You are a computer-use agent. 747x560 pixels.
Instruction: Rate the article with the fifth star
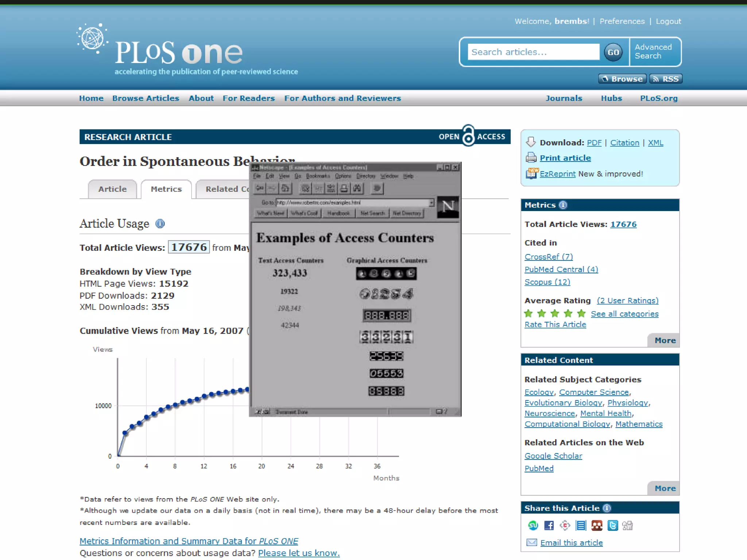point(581,313)
